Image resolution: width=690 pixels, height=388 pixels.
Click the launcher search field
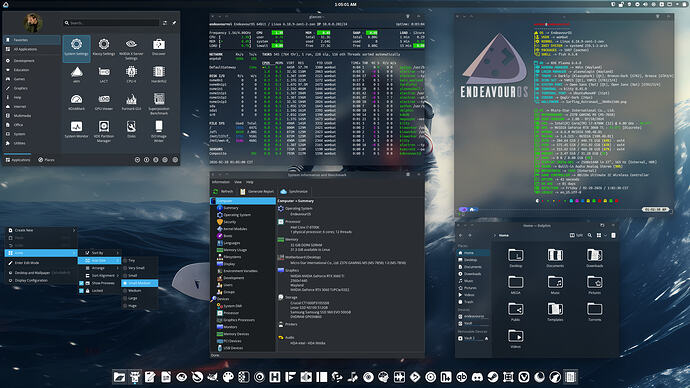click(111, 23)
